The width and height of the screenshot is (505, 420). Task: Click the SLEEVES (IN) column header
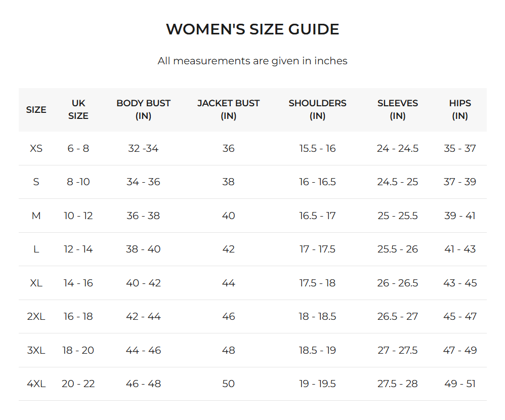click(x=398, y=110)
